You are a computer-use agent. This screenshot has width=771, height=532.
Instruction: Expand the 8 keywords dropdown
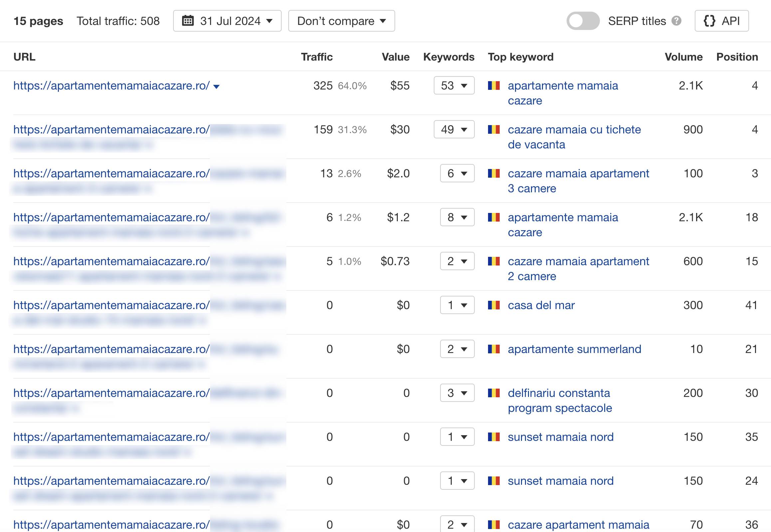click(457, 217)
